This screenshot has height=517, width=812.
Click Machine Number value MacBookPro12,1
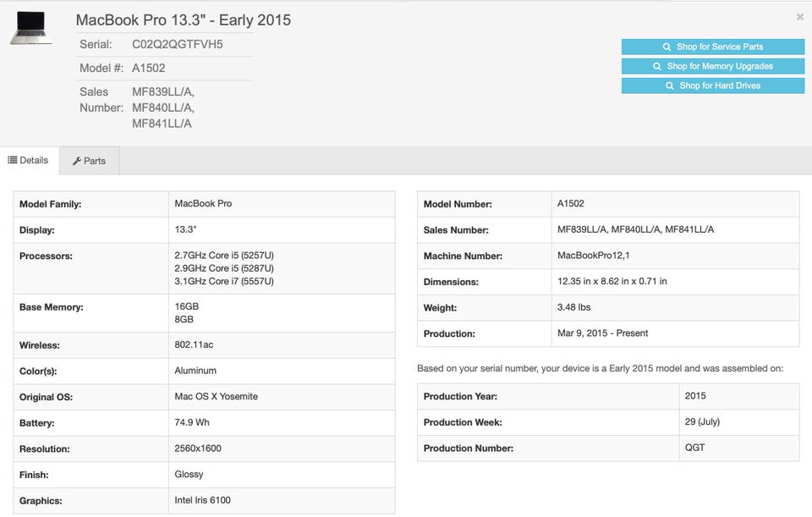click(x=594, y=256)
